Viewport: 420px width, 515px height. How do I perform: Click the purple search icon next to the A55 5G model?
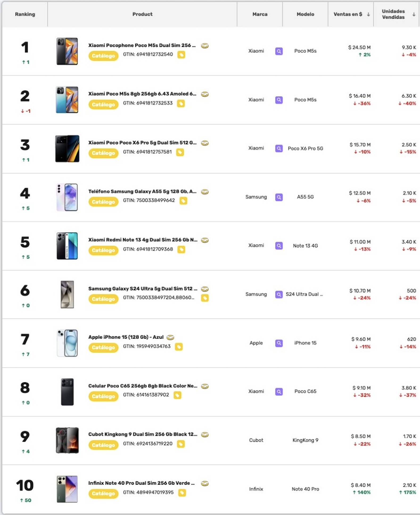click(x=279, y=197)
